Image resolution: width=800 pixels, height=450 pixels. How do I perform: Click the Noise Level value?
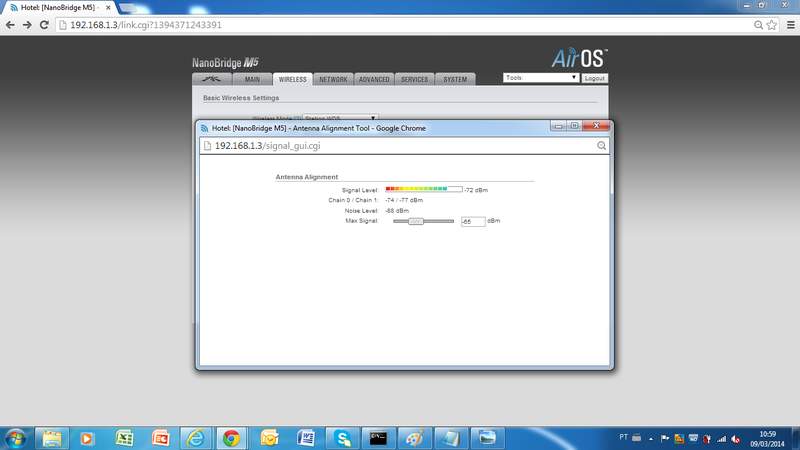click(x=397, y=210)
